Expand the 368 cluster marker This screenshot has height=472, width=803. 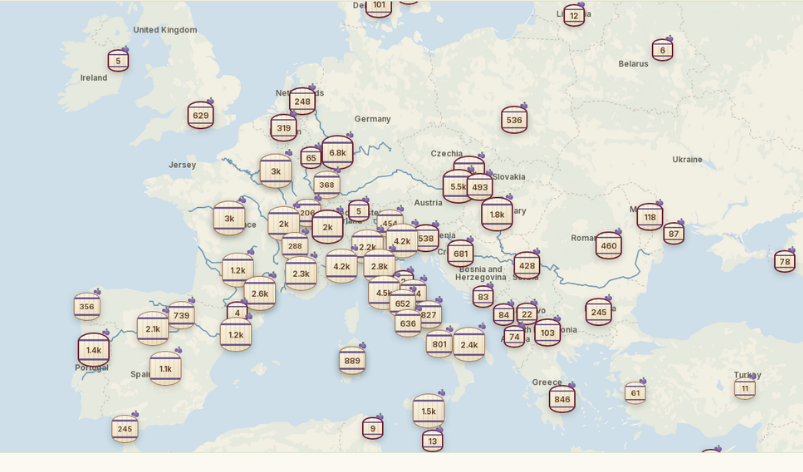[327, 185]
